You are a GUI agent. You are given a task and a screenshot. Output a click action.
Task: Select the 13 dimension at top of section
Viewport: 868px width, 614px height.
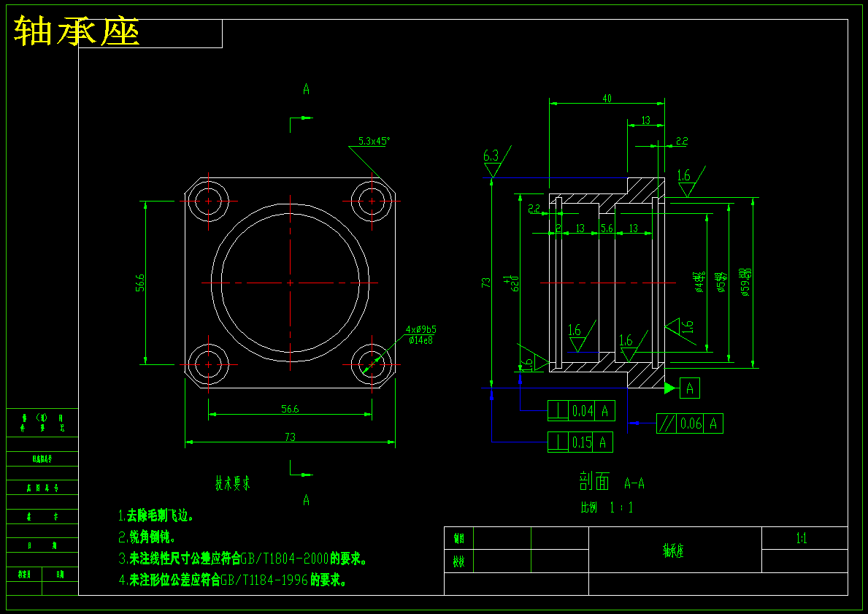(645, 120)
